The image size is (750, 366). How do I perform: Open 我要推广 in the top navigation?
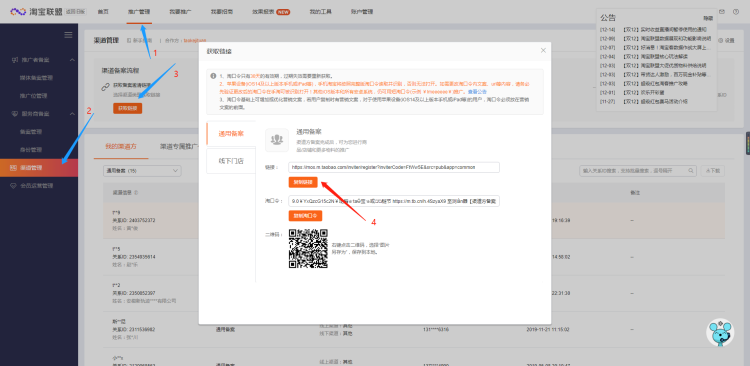pyautogui.click(x=180, y=11)
